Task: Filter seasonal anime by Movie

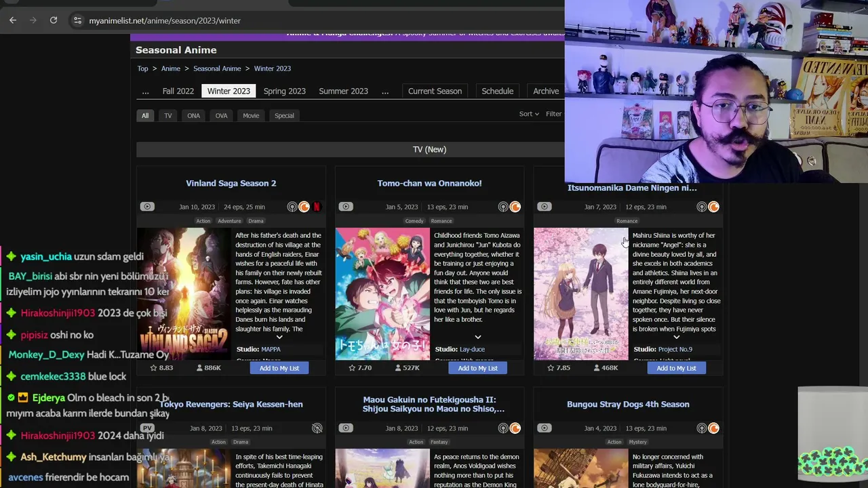Action: coord(251,115)
